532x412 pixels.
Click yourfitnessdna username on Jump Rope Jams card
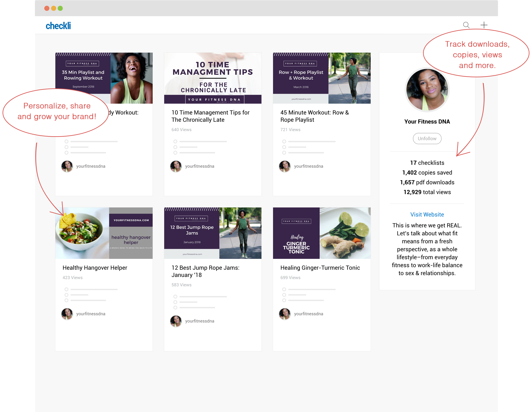tap(200, 321)
